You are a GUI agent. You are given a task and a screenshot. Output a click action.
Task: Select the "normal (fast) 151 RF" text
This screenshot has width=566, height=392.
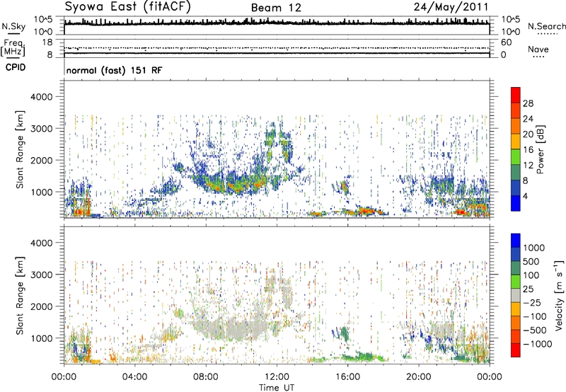click(114, 70)
